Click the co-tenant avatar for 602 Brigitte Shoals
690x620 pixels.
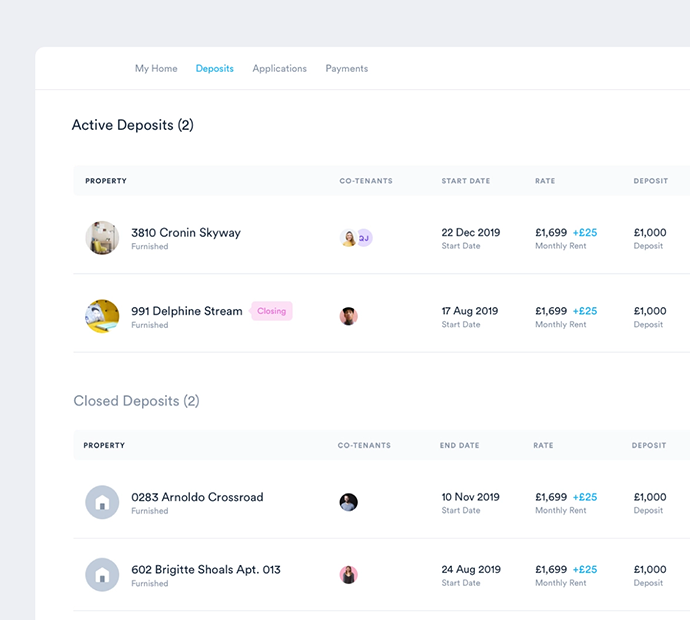[348, 575]
